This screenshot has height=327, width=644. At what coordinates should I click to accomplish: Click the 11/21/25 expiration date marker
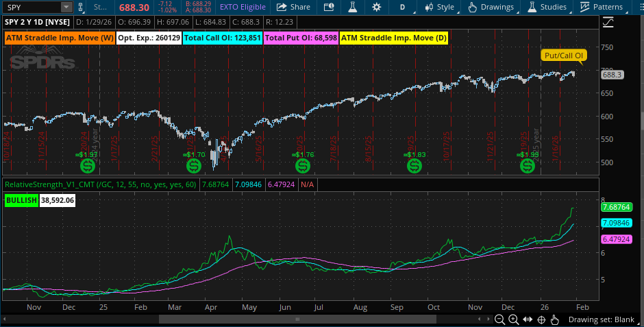click(490, 147)
